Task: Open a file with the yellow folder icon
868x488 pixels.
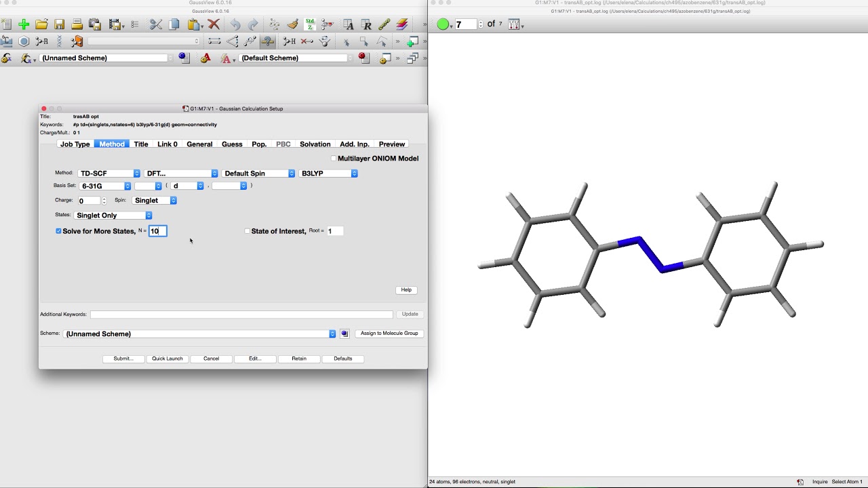Action: [x=41, y=24]
